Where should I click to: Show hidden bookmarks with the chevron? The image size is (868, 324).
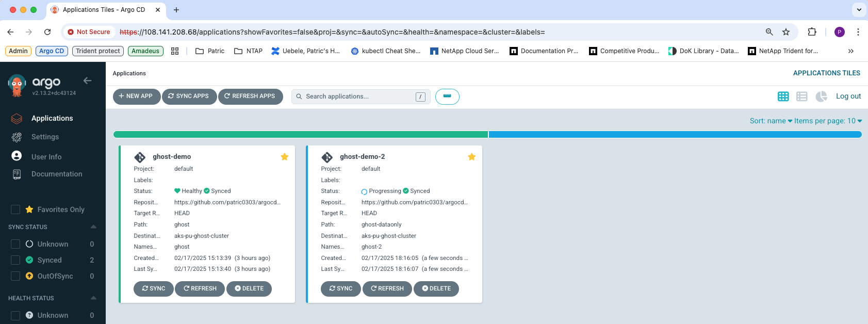coord(851,51)
